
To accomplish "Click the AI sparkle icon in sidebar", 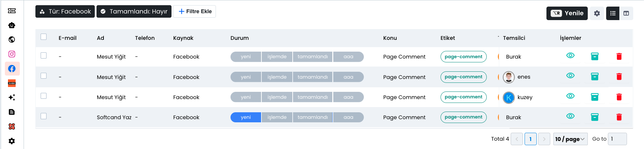I will [x=12, y=97].
